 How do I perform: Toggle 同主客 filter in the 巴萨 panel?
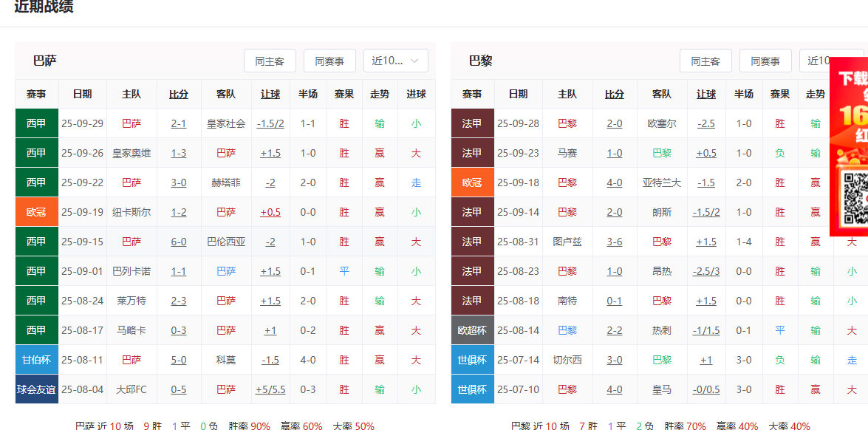click(270, 61)
